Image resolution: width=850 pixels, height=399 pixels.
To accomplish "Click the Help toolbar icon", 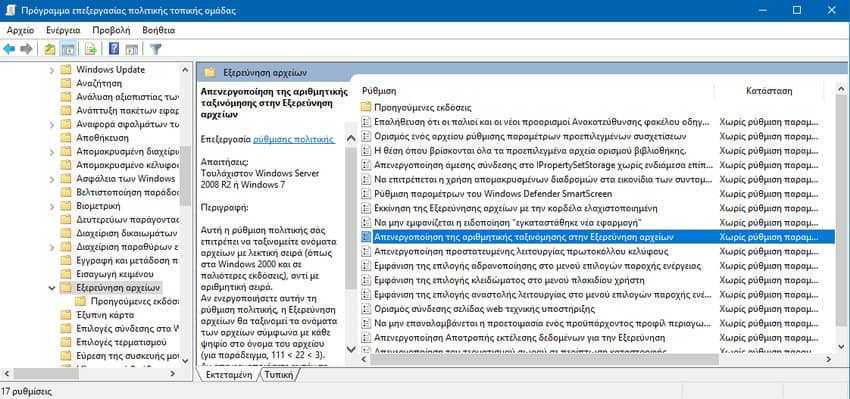I will [114, 49].
